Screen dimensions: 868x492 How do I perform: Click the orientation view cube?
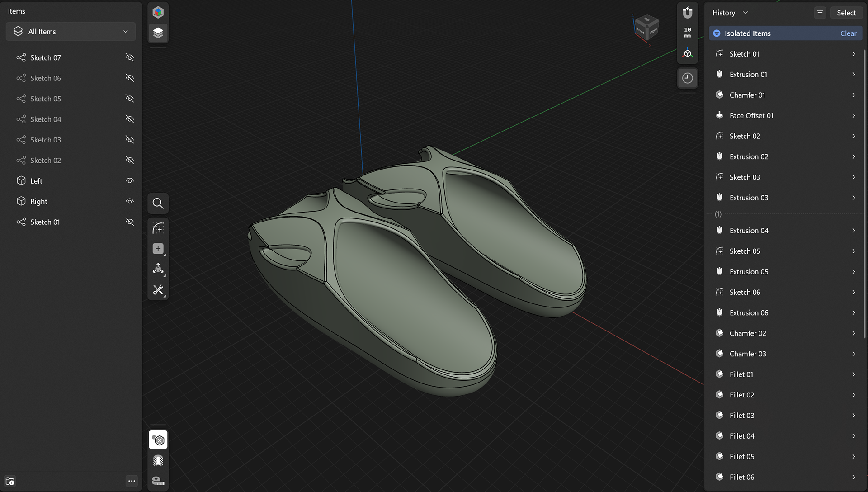pyautogui.click(x=647, y=28)
